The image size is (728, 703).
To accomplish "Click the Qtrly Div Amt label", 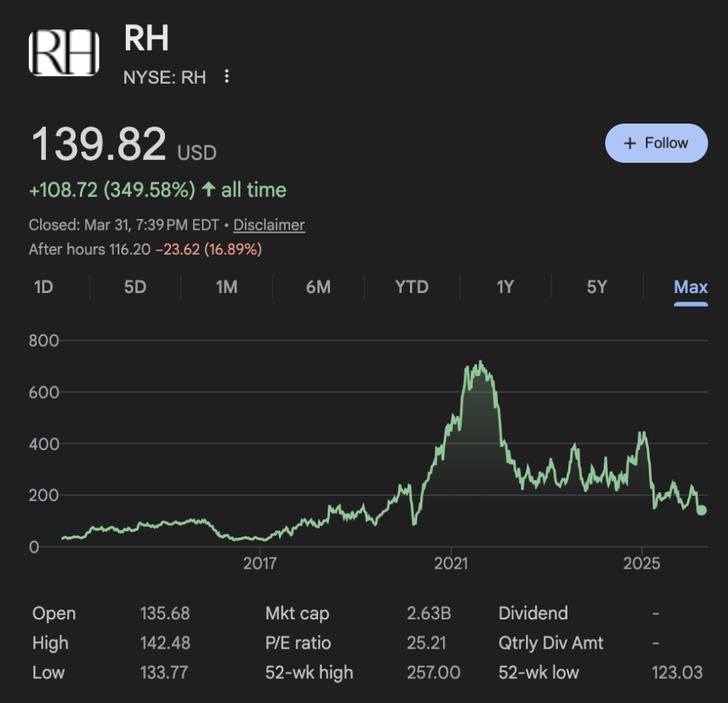I will 551,643.
